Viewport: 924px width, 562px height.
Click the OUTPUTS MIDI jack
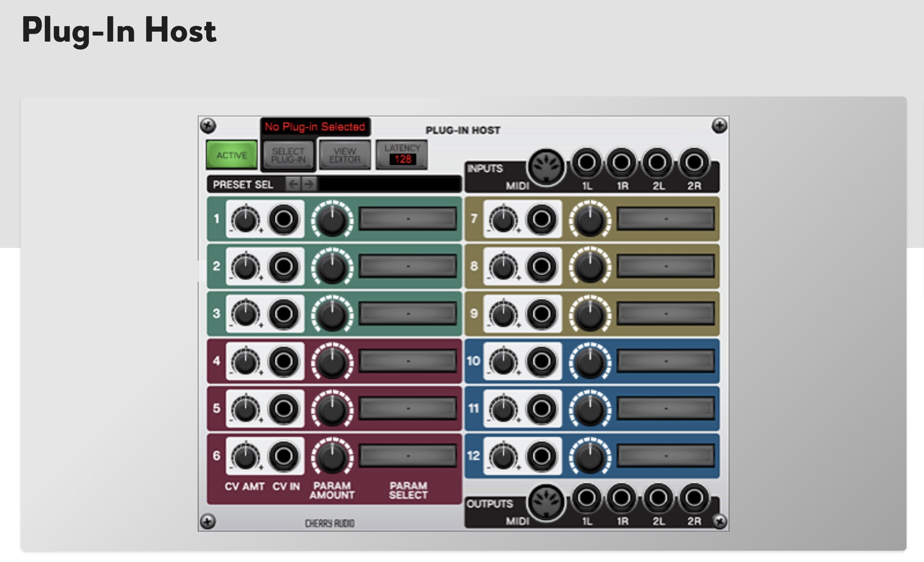(546, 502)
